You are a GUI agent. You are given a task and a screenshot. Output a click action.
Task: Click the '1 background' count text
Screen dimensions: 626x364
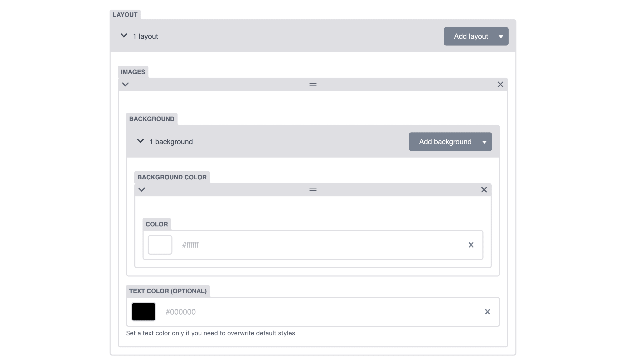tap(171, 142)
